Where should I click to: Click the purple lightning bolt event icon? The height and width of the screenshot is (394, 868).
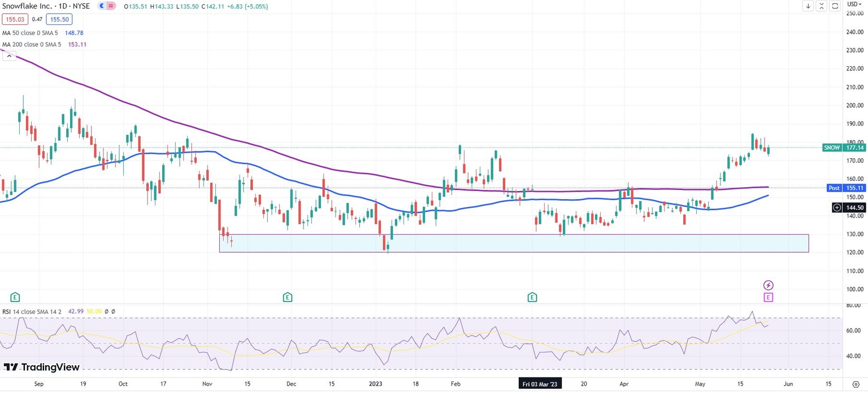768,285
